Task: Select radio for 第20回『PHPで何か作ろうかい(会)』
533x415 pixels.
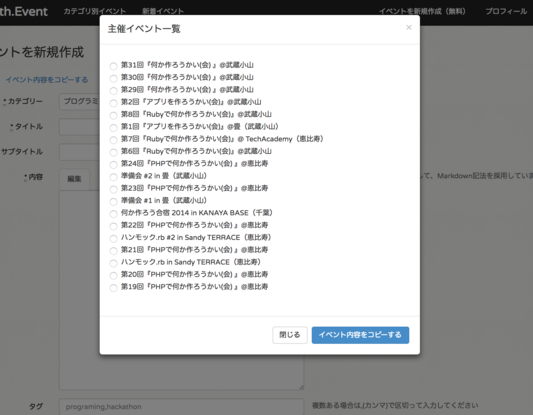Action: pyautogui.click(x=113, y=275)
